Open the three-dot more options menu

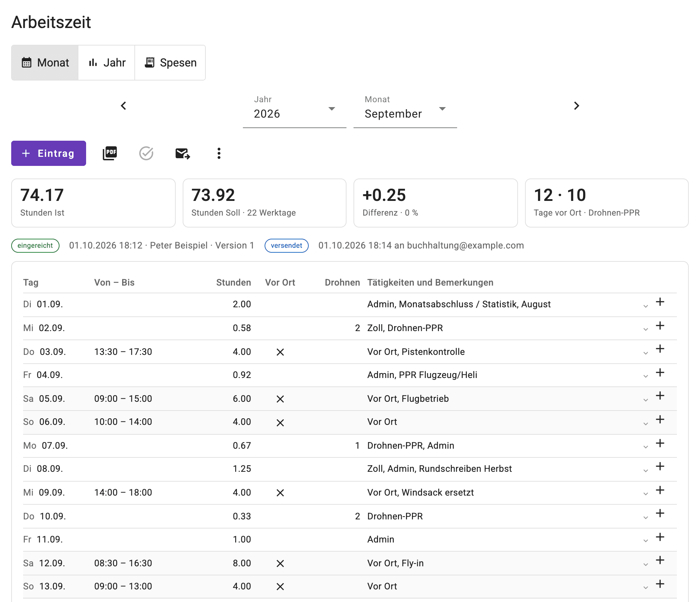(x=219, y=153)
